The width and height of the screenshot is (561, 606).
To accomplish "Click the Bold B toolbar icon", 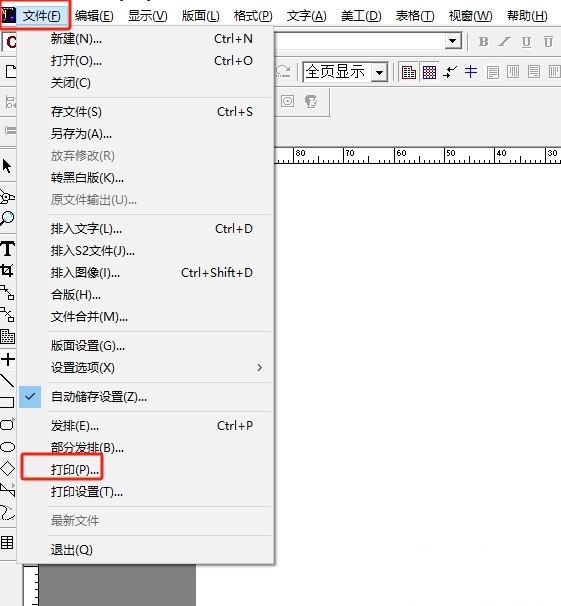I will [x=483, y=42].
